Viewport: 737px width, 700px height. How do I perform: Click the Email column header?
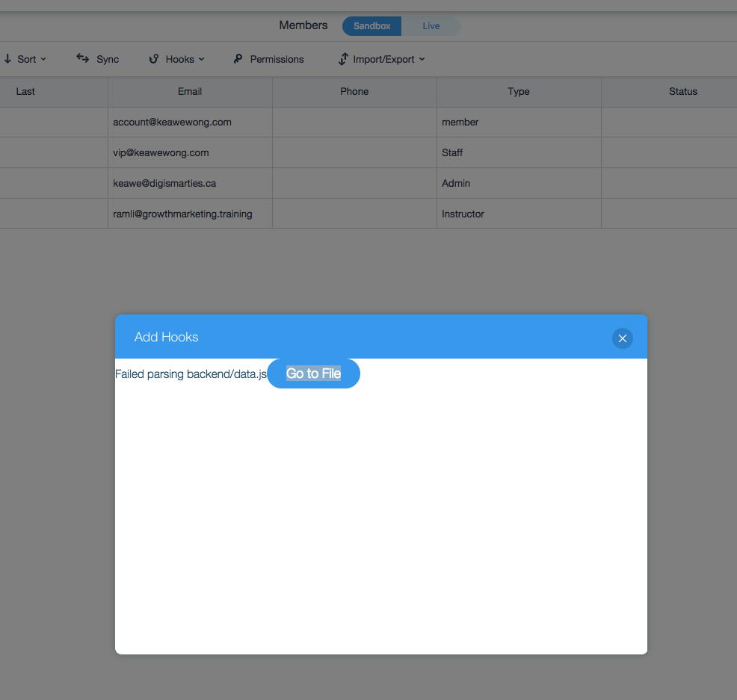[190, 92]
